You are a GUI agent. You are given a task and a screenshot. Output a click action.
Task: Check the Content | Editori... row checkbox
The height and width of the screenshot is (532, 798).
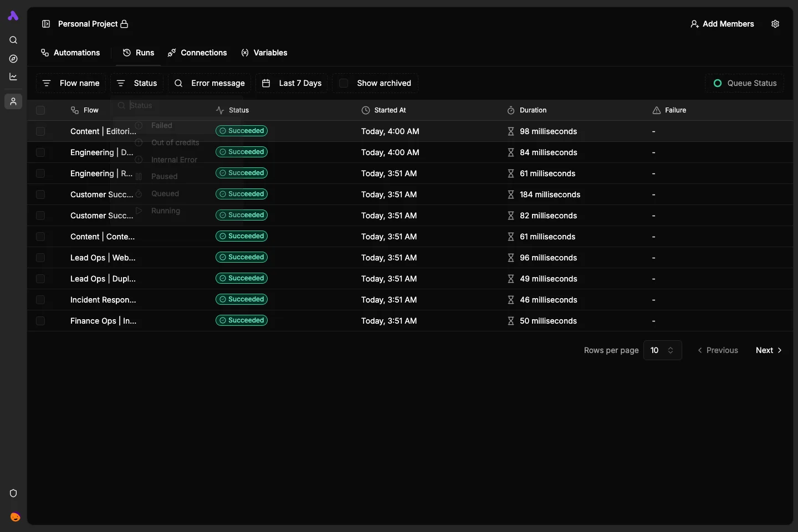(x=40, y=131)
